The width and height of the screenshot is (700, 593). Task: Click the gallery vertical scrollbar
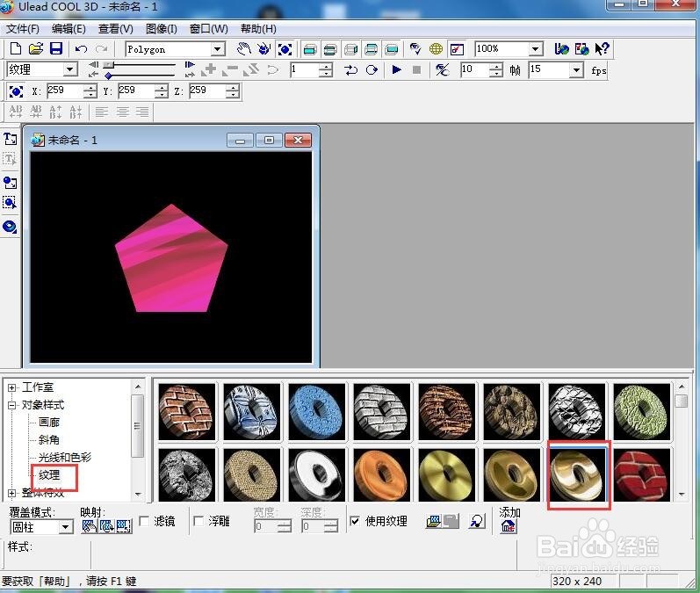[x=682, y=442]
